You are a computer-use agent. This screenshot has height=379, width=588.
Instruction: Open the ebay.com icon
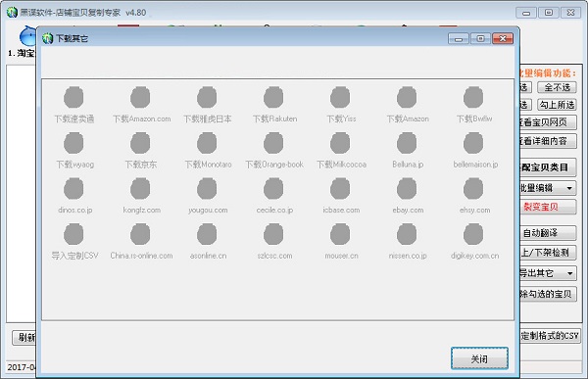click(407, 189)
